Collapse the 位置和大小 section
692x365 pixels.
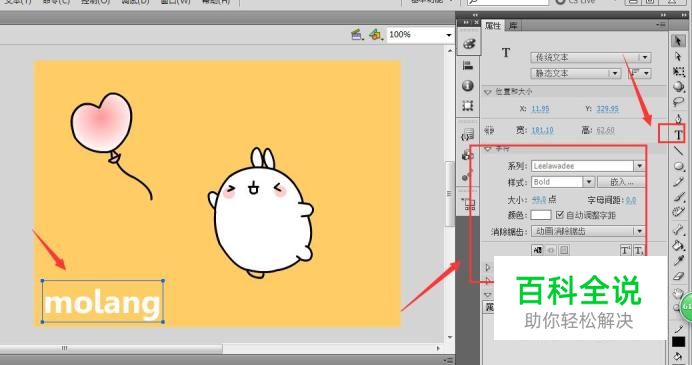[488, 92]
